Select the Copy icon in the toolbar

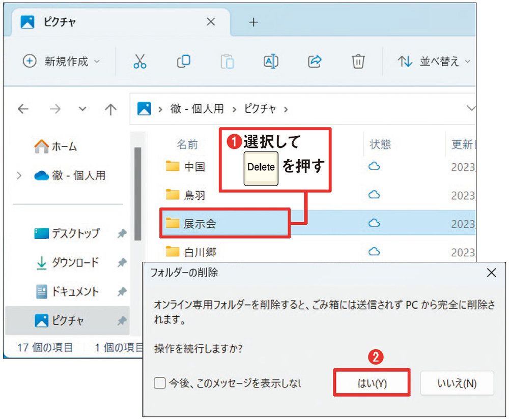(x=183, y=61)
